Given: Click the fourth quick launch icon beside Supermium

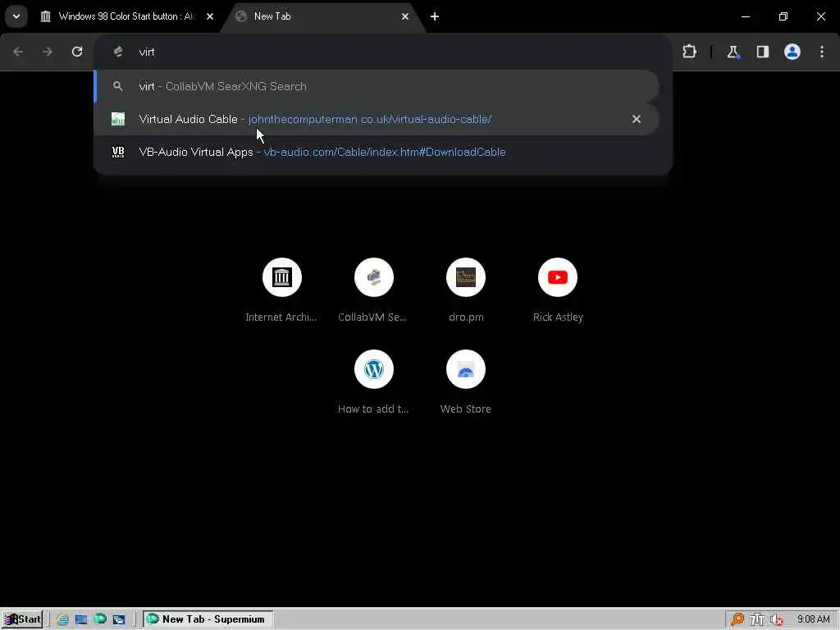Looking at the screenshot, I should pos(119,620).
